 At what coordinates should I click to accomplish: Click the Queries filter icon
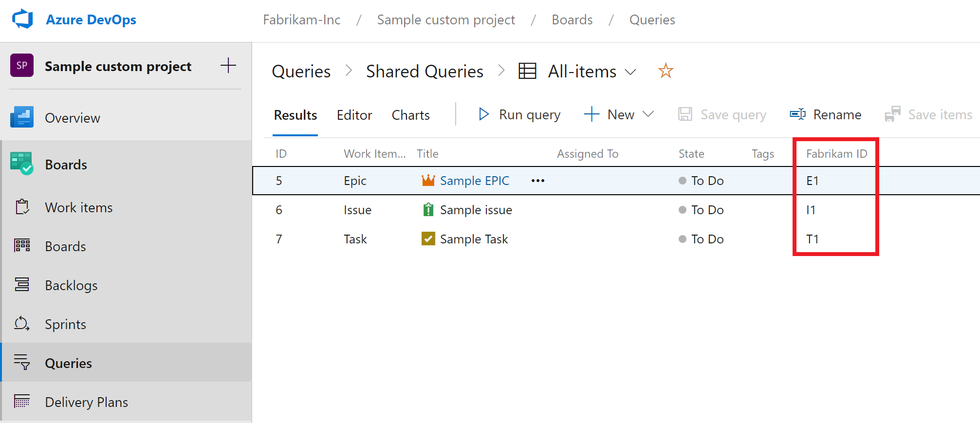pyautogui.click(x=22, y=362)
